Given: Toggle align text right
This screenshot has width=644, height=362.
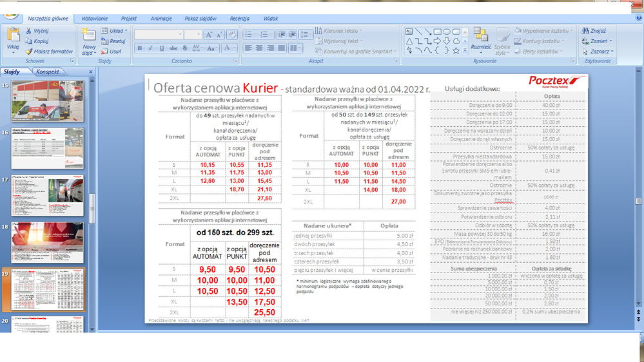Looking at the screenshot, I should click(x=270, y=48).
